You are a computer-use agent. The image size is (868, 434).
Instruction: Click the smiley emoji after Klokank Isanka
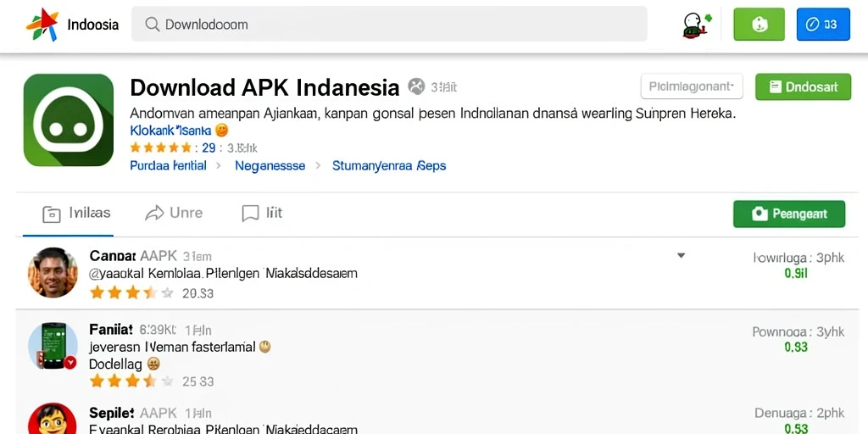tap(221, 131)
